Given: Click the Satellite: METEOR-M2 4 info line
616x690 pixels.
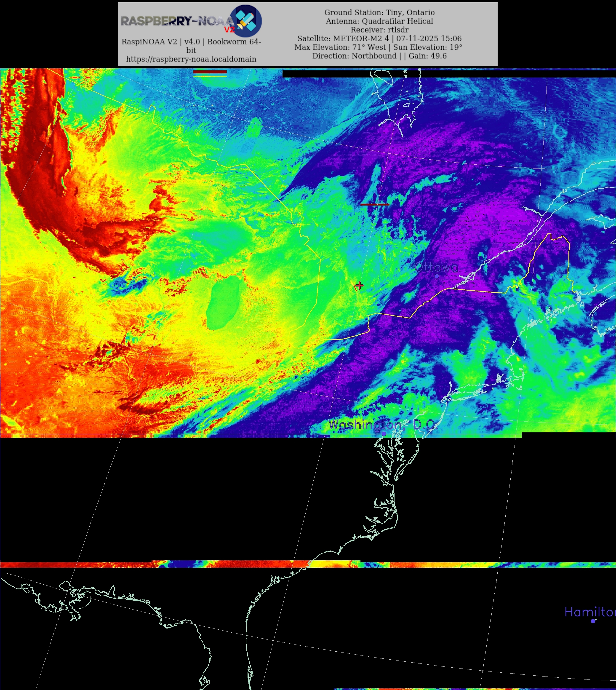Looking at the screenshot, I should coord(379,38).
